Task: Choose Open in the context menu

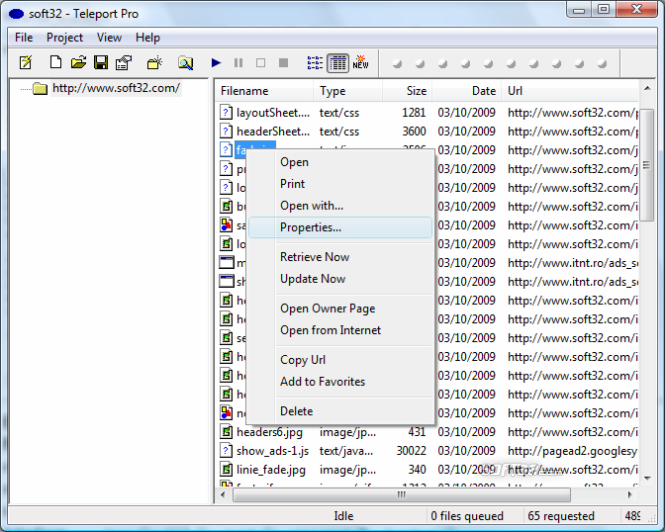Action: click(340, 162)
